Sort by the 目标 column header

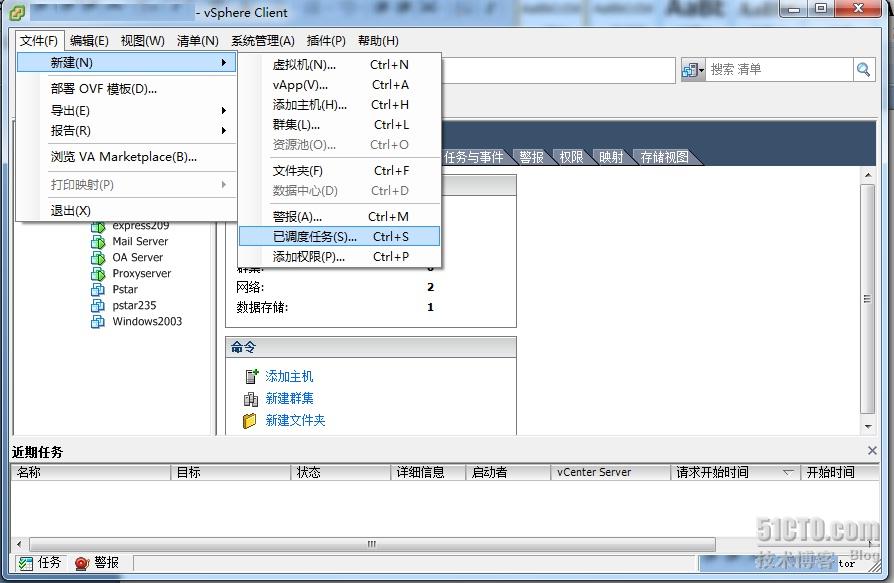coord(231,472)
